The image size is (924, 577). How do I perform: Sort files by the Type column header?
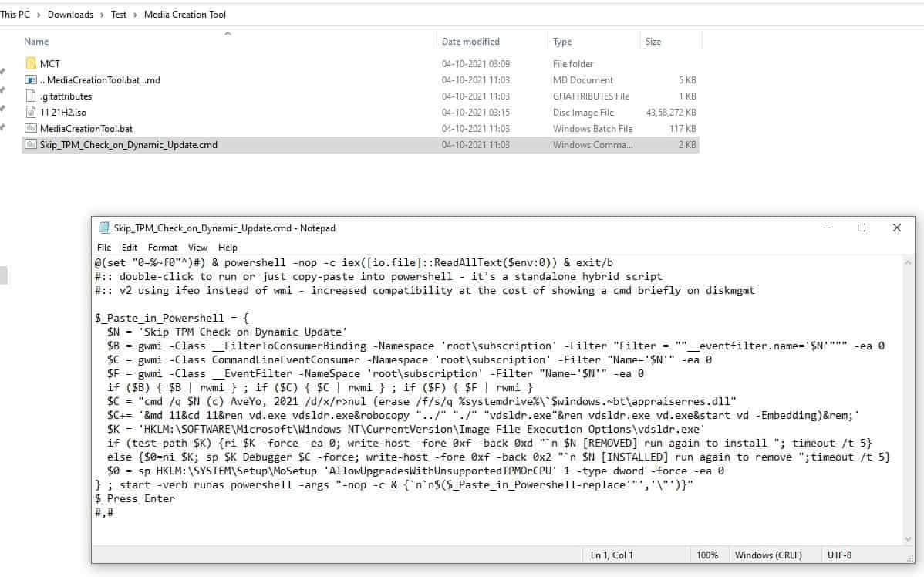tap(562, 41)
